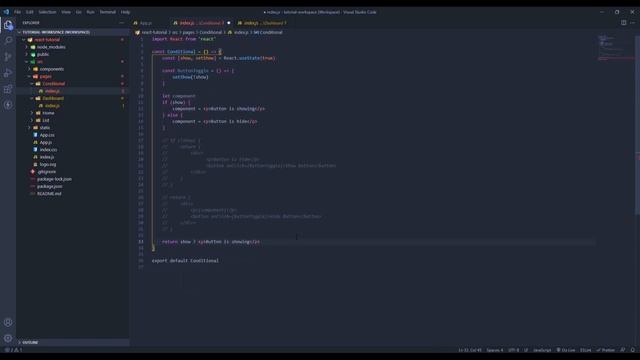
Task: Show errors and warnings in status bar
Action: (x=13, y=350)
